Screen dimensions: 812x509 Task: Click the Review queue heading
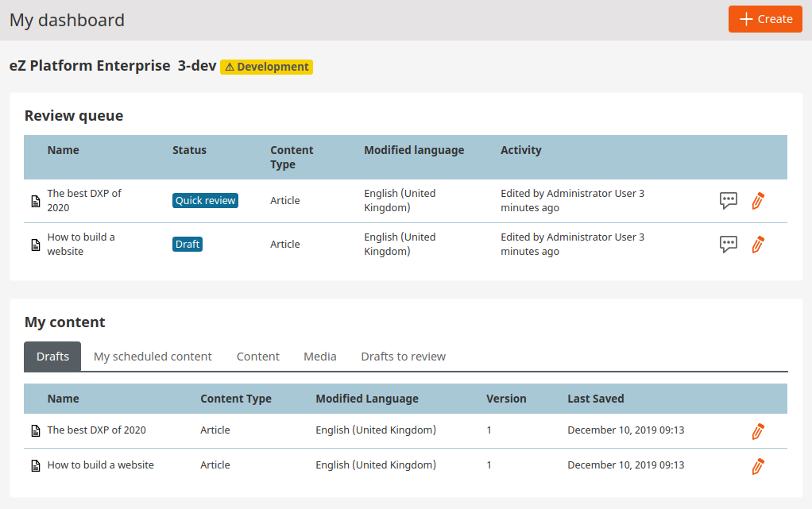click(74, 115)
